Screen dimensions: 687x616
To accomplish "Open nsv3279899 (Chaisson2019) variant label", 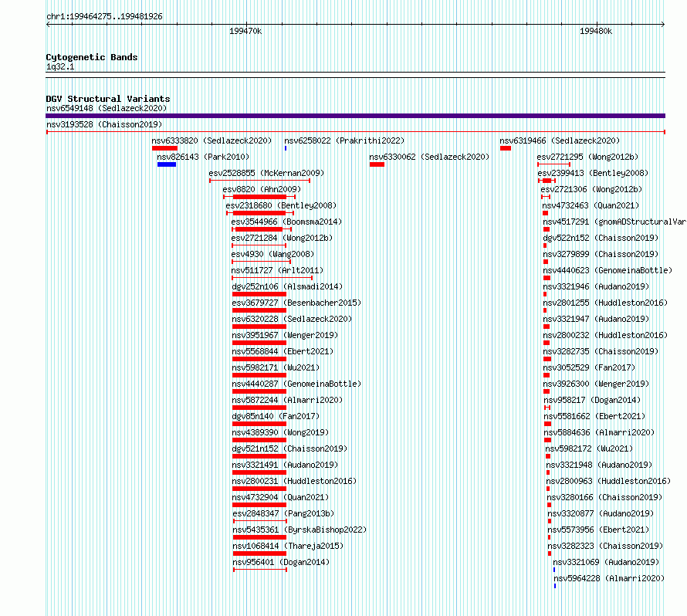I will click(x=601, y=254).
